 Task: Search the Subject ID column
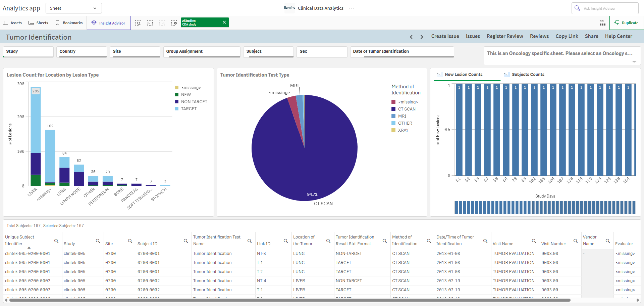coord(186,241)
